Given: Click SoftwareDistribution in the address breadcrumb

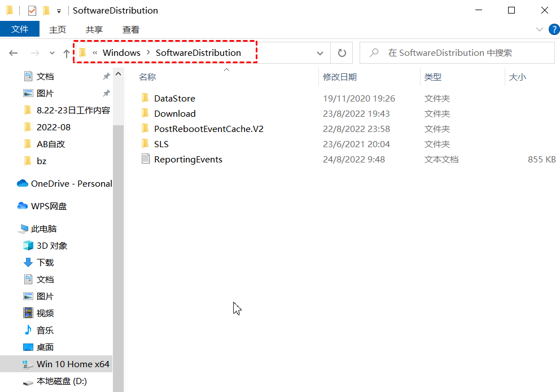Looking at the screenshot, I should 198,53.
